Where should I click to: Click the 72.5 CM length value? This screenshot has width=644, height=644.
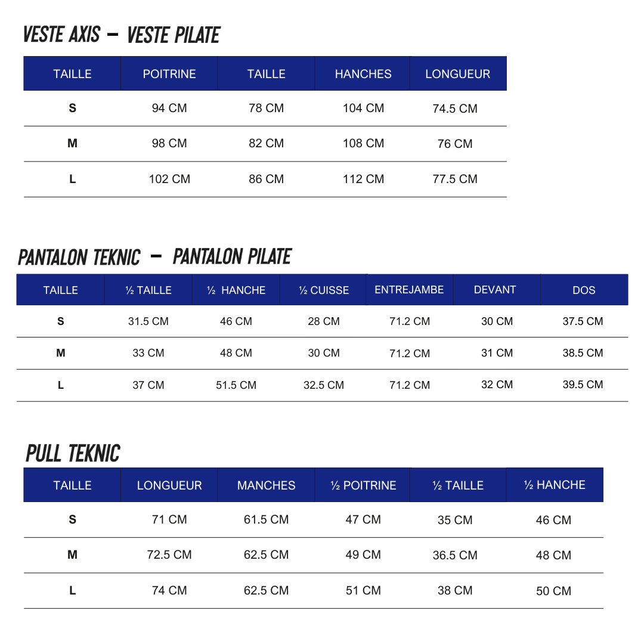pos(169,555)
